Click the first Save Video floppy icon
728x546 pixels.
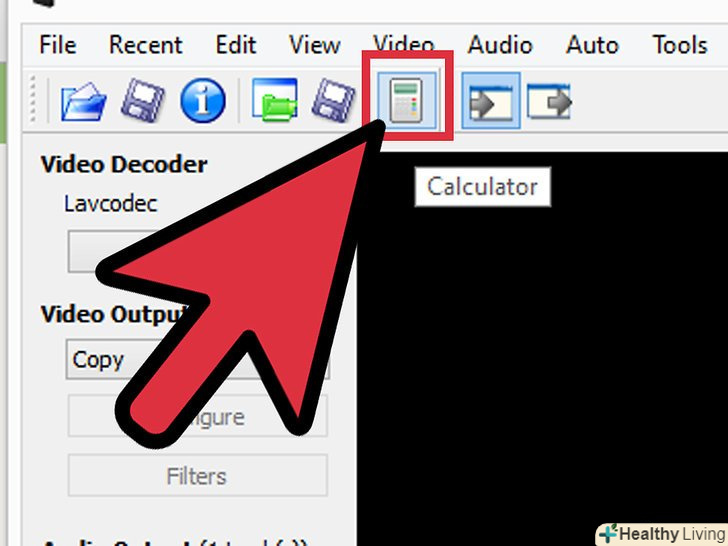143,100
